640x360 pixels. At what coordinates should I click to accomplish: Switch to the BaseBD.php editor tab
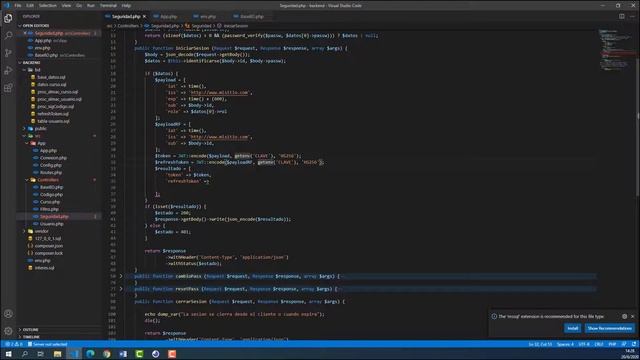tap(251, 17)
